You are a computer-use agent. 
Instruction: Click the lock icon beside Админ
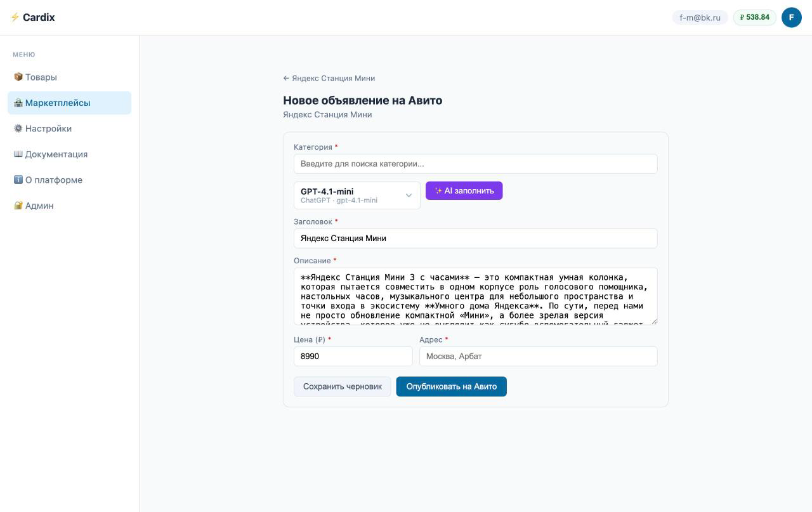coord(18,206)
